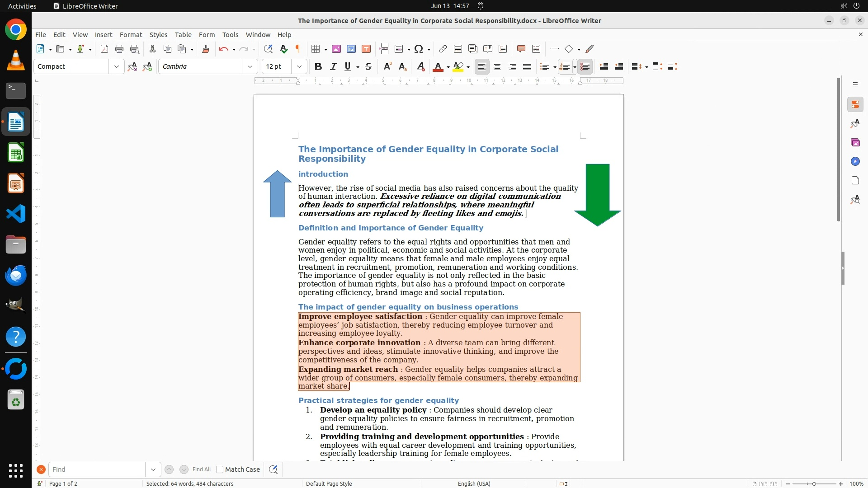Click the Clone Formatting paintbrush icon
This screenshot has width=868, height=488.
click(206, 49)
